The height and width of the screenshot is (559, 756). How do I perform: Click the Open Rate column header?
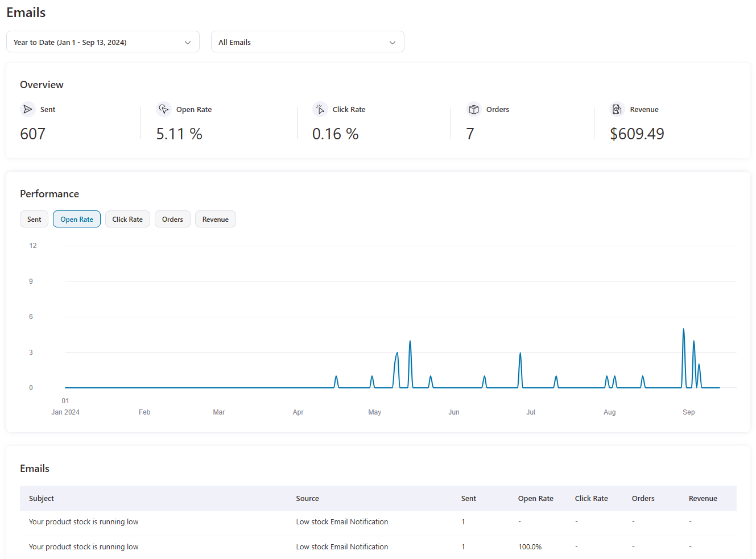coord(536,499)
